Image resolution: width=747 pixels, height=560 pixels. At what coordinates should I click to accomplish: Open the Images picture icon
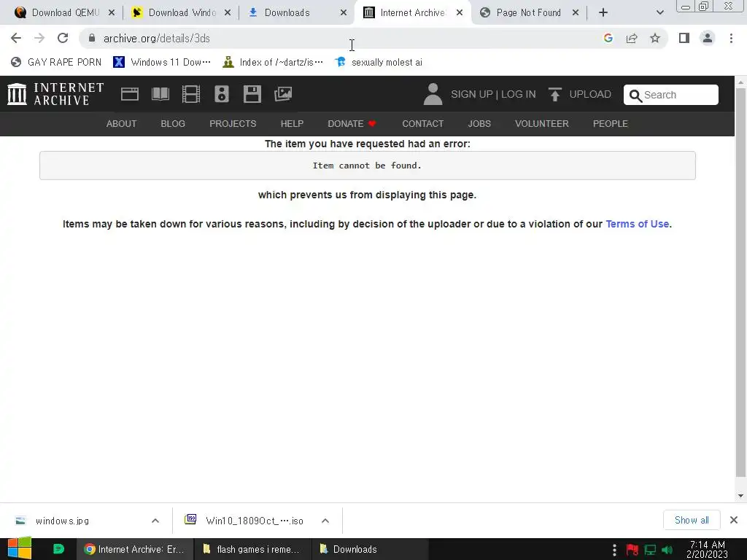coord(283,94)
